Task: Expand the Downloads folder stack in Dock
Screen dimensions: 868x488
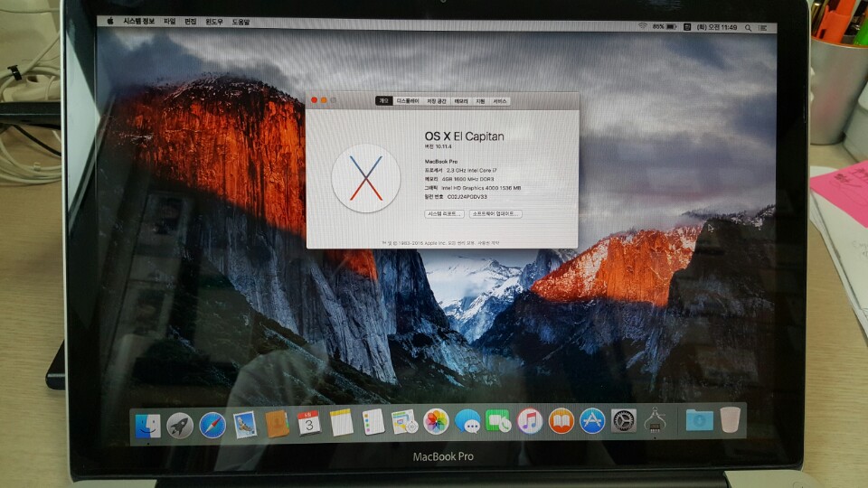Action: (x=699, y=420)
